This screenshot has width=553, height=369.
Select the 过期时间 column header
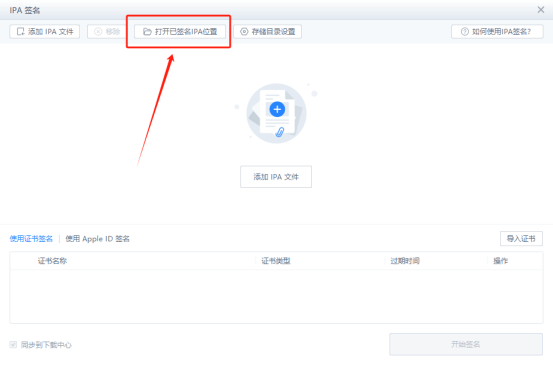pos(405,261)
